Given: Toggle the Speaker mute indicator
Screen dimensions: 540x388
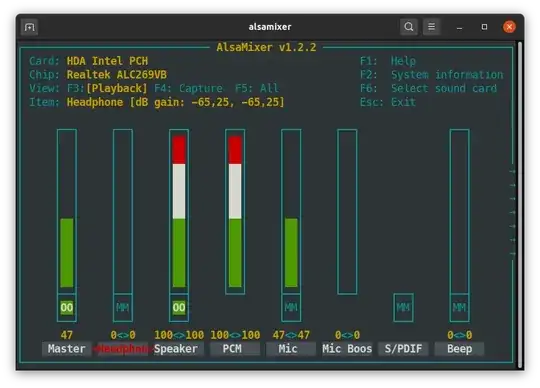Looking at the screenshot, I should click(x=179, y=307).
